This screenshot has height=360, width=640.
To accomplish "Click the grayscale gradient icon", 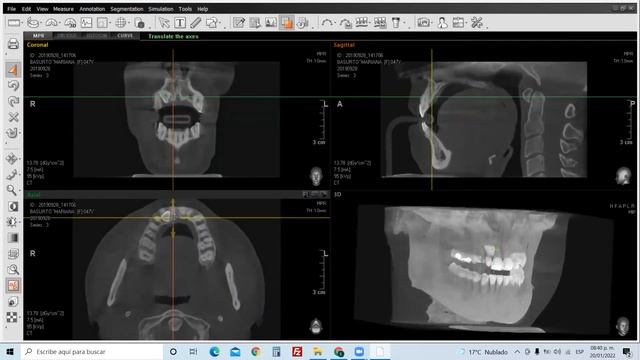I will point(13,238).
